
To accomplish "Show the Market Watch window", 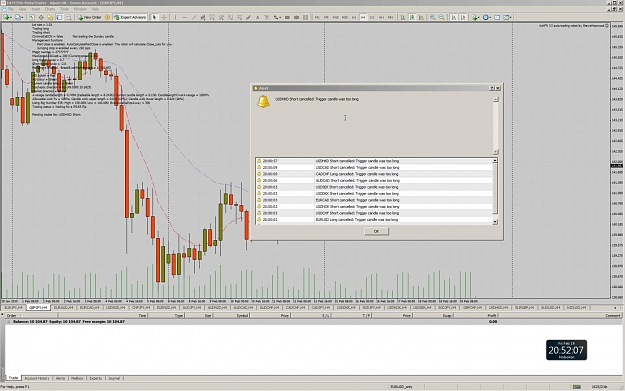I will pyautogui.click(x=31, y=17).
